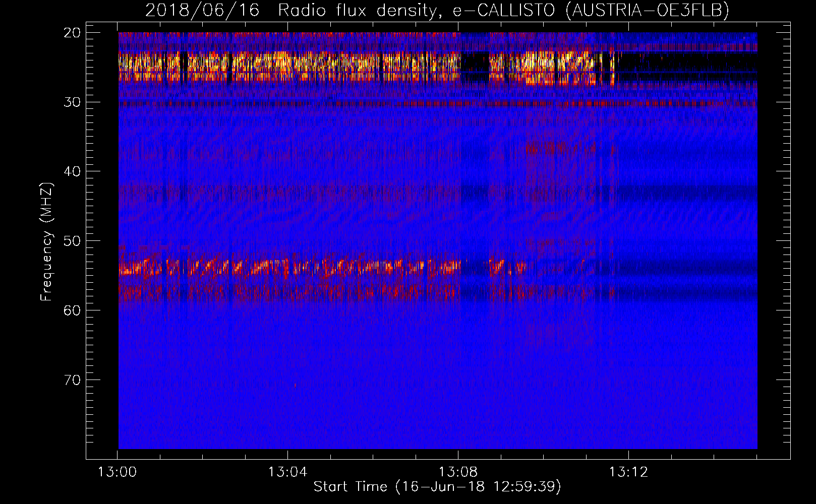Click the '60' frequency tick label

click(73, 310)
